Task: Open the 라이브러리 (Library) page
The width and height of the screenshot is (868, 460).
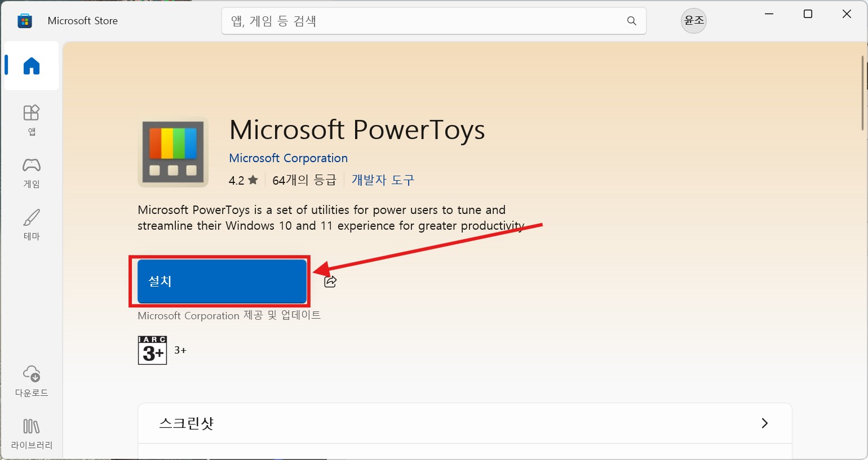Action: pos(32,434)
